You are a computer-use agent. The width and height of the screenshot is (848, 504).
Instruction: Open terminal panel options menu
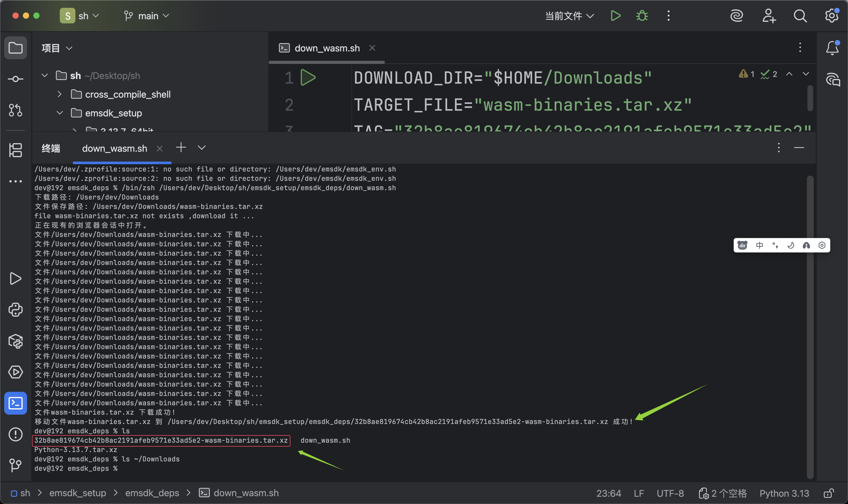point(779,147)
